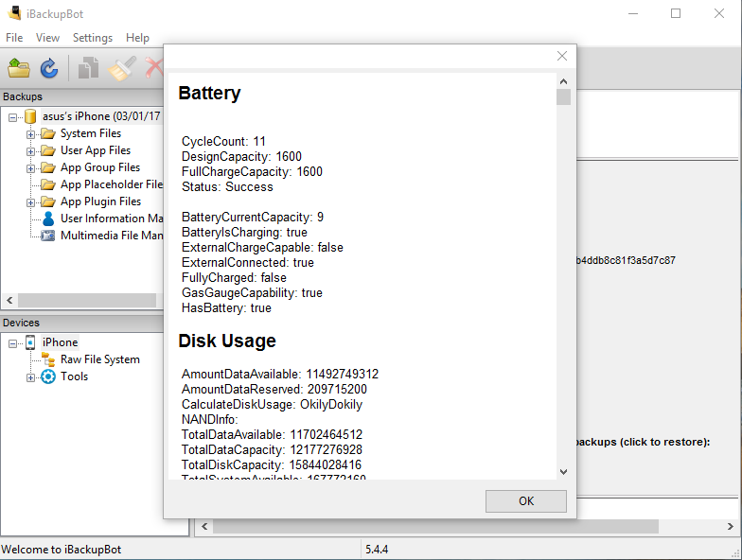Select App Placeholder Files tree item
The width and height of the screenshot is (742, 560).
[x=112, y=184]
